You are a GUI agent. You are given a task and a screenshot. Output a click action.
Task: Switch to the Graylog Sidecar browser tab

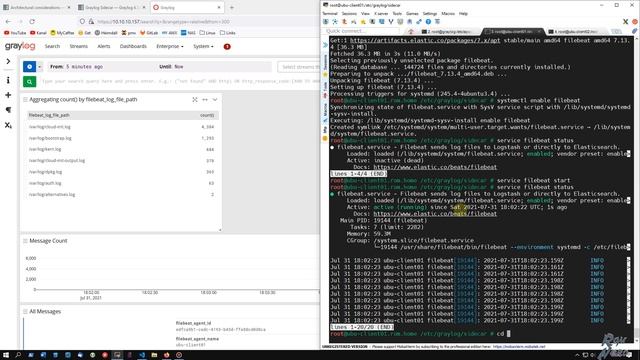click(x=112, y=7)
